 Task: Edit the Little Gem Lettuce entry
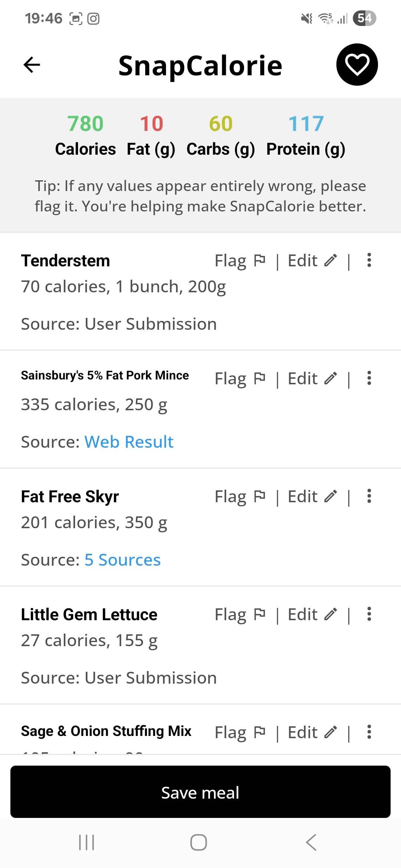[312, 615]
